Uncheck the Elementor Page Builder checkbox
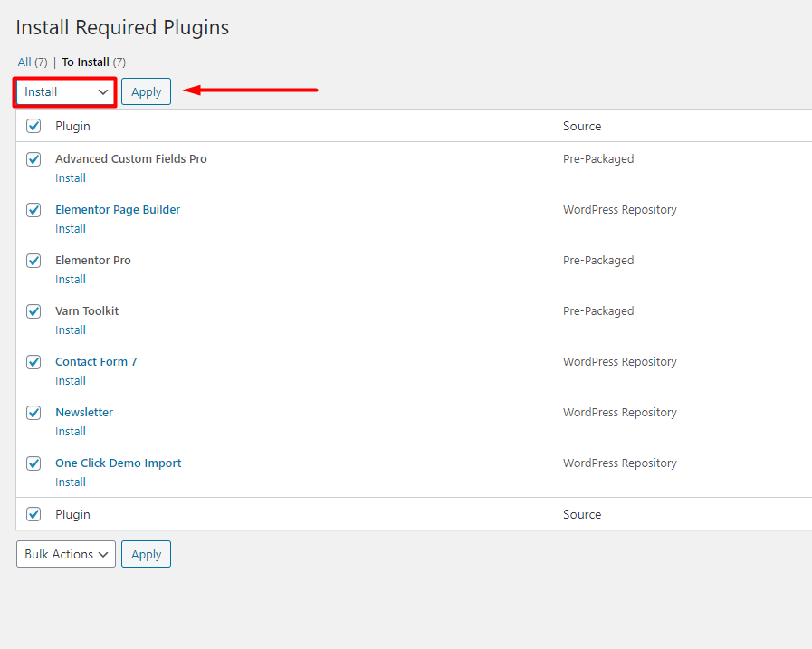Image resolution: width=812 pixels, height=649 pixels. [33, 210]
